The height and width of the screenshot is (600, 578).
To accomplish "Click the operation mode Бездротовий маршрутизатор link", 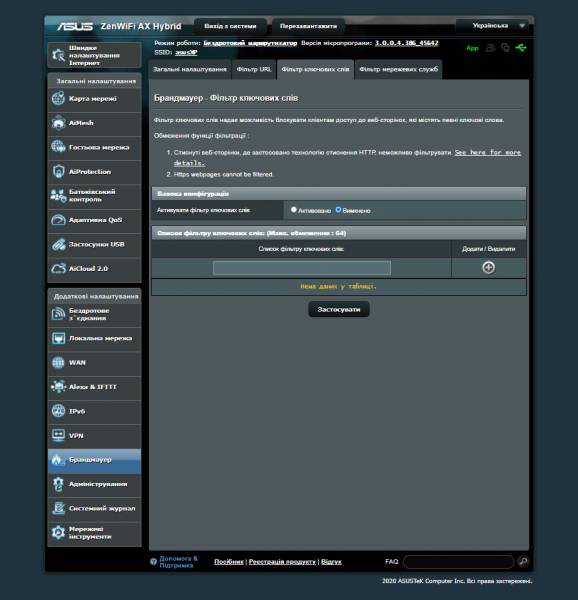I will [x=250, y=43].
